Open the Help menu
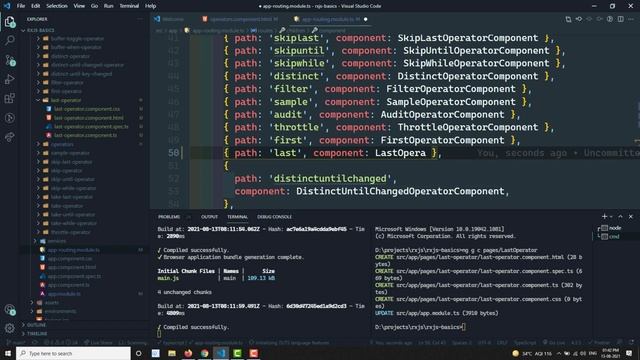640x360 pixels. (150, 6)
